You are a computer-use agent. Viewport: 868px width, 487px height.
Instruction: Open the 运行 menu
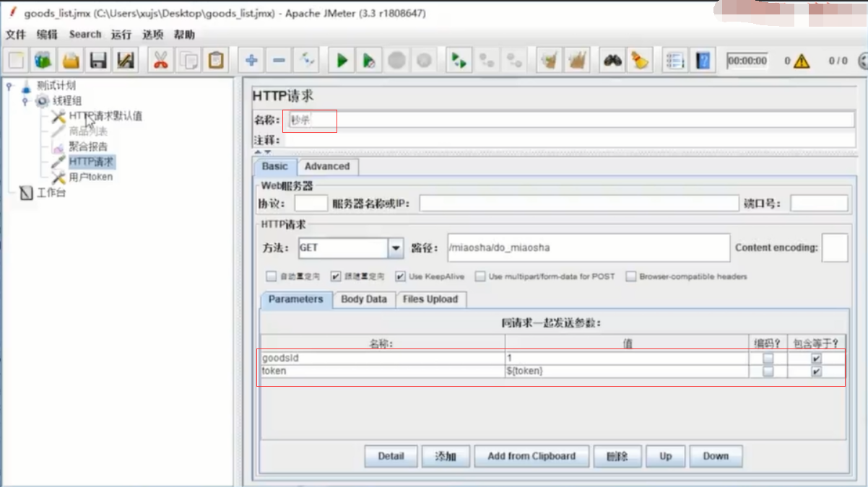121,34
